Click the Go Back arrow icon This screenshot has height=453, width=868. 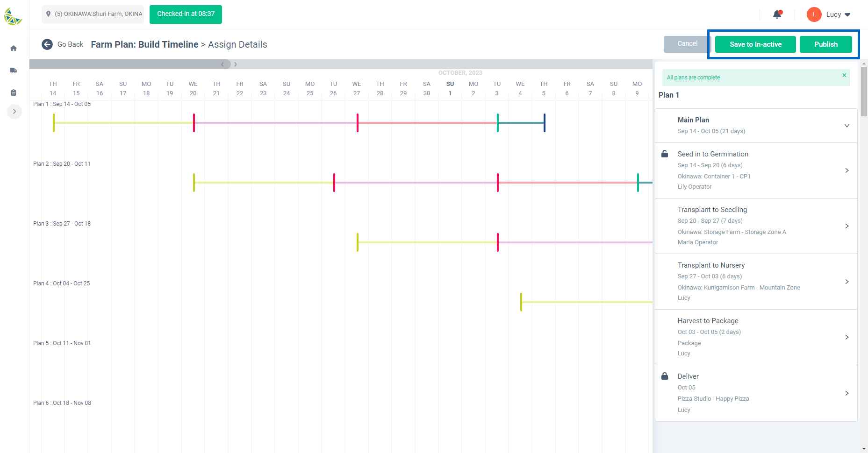click(47, 44)
